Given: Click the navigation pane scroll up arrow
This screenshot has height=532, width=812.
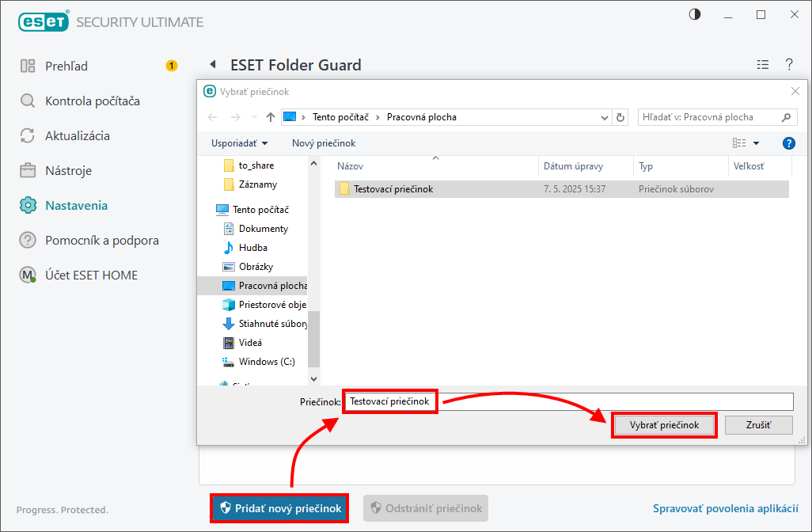Looking at the screenshot, I should (313, 163).
